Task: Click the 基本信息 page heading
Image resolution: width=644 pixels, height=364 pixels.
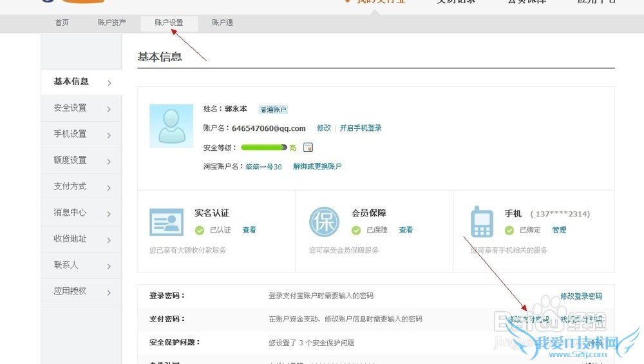Action: tap(160, 57)
